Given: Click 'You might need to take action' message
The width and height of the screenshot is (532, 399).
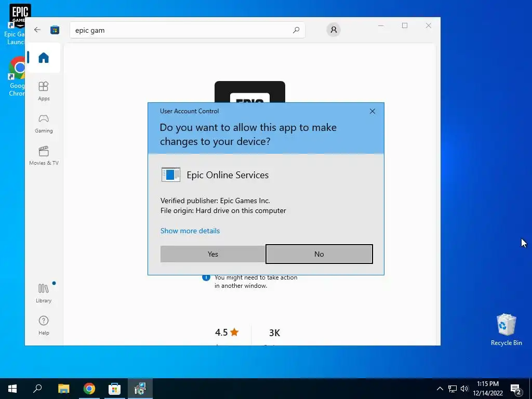Looking at the screenshot, I should 256,282.
